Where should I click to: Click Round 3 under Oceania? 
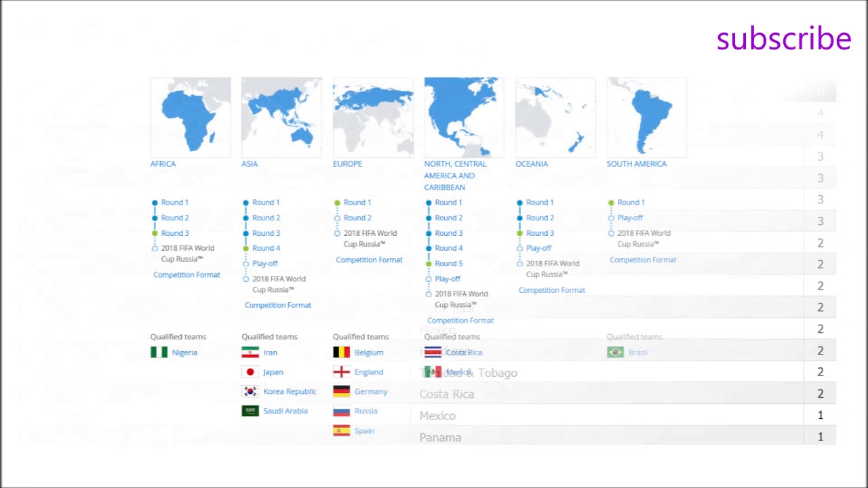click(540, 233)
